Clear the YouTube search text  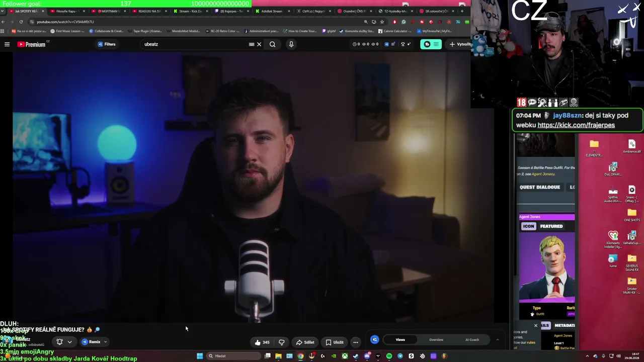coord(259,44)
